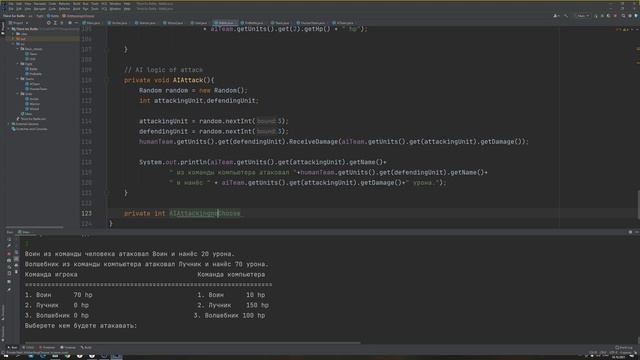Image resolution: width=640 pixels, height=360 pixels.
Task: Collapse the Teams package in project tree
Action: (x=18, y=79)
